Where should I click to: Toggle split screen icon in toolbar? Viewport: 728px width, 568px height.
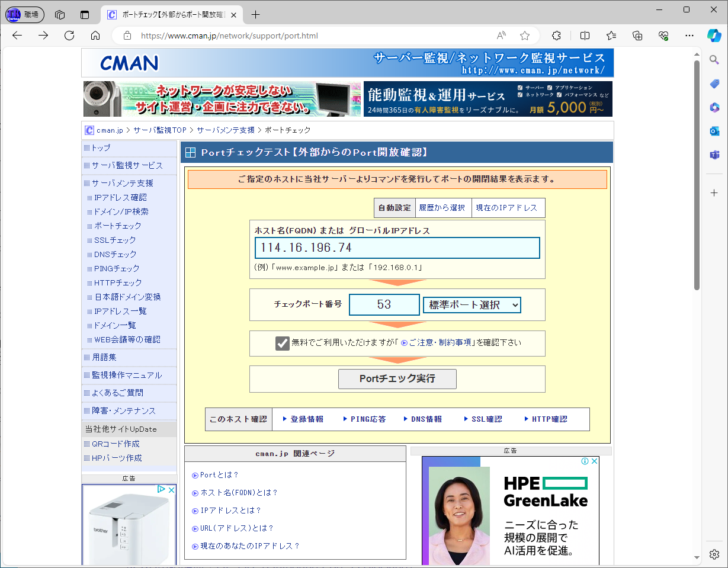tap(585, 36)
